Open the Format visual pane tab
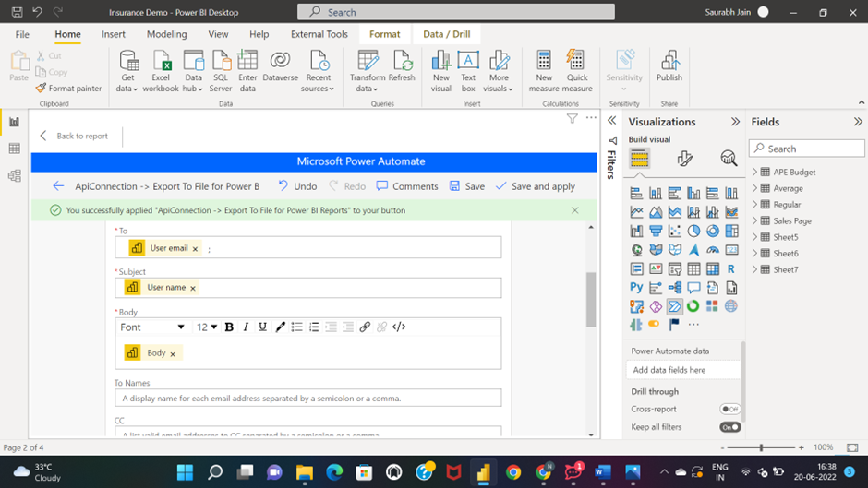The width and height of the screenshot is (868, 488). click(x=685, y=159)
